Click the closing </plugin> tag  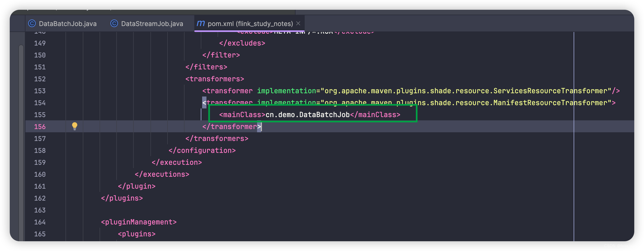(137, 186)
